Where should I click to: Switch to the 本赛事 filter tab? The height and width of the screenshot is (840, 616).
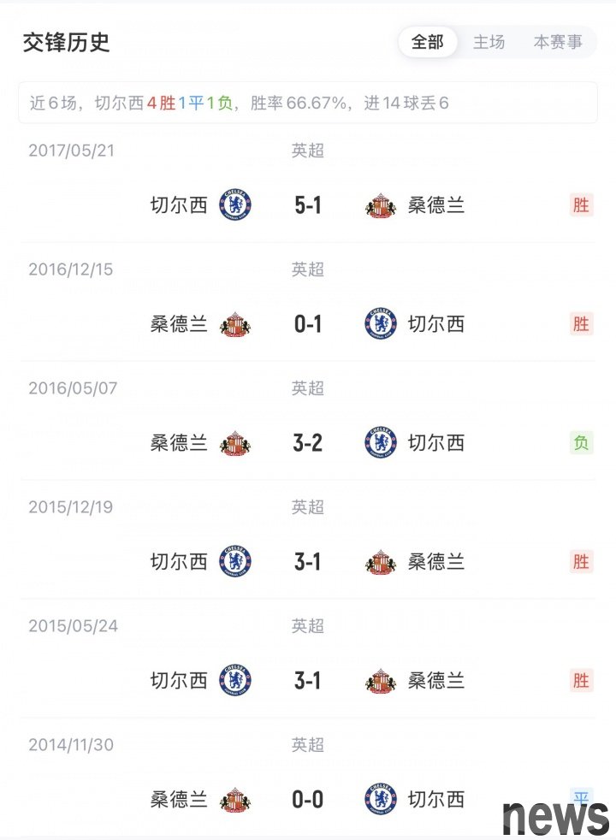click(x=558, y=42)
